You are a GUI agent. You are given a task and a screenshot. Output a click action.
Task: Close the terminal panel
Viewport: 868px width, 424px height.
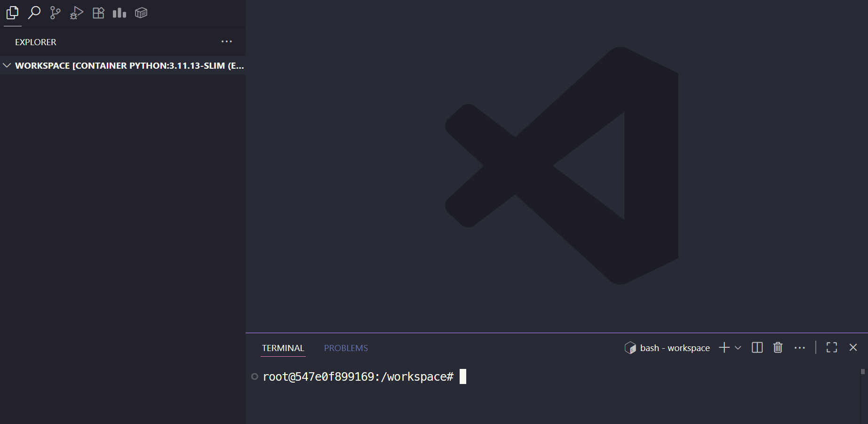(x=853, y=347)
